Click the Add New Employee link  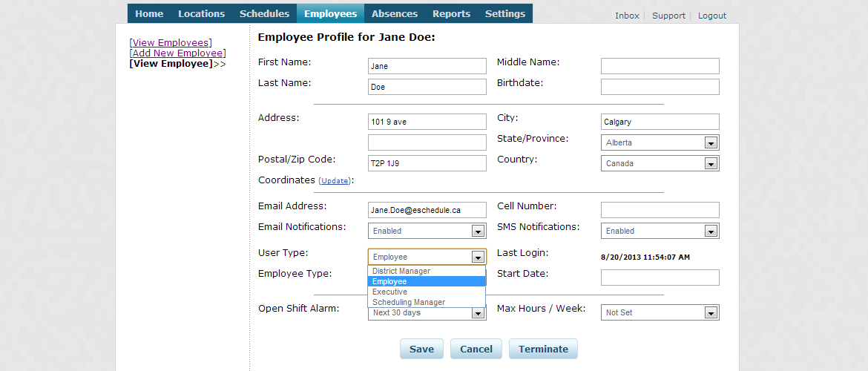click(177, 53)
